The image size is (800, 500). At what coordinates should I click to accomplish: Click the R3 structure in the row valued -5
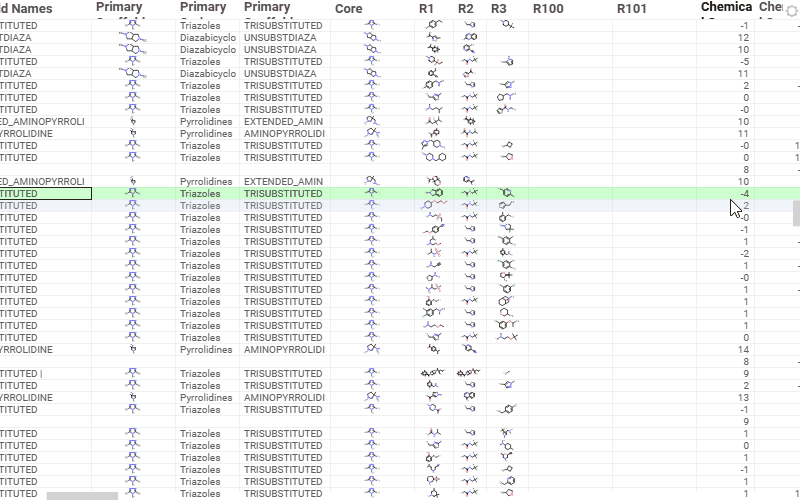click(506, 61)
